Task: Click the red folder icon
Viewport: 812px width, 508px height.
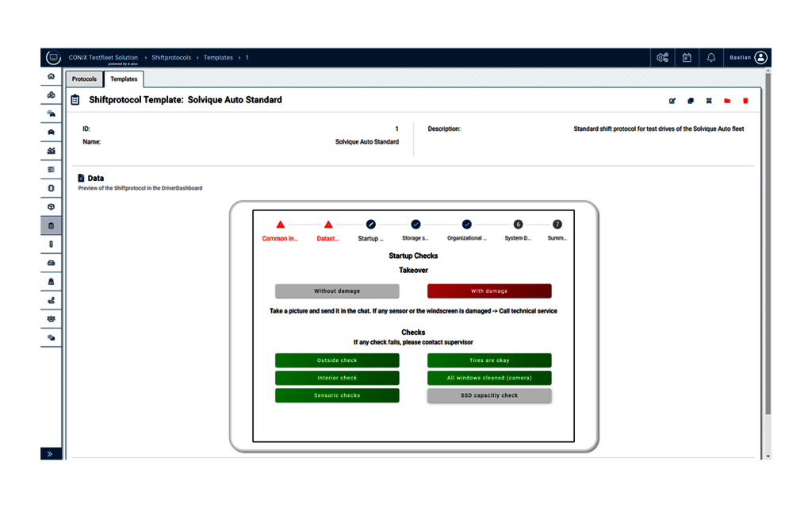Action: (x=727, y=101)
